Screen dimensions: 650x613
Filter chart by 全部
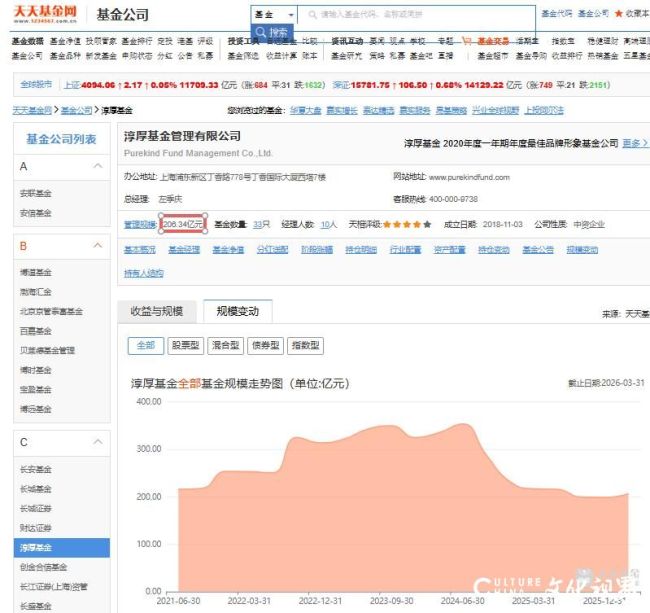pyautogui.click(x=146, y=346)
